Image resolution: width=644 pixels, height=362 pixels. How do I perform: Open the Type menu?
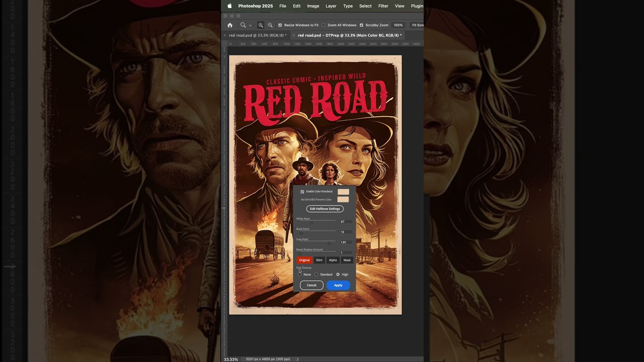click(x=348, y=6)
